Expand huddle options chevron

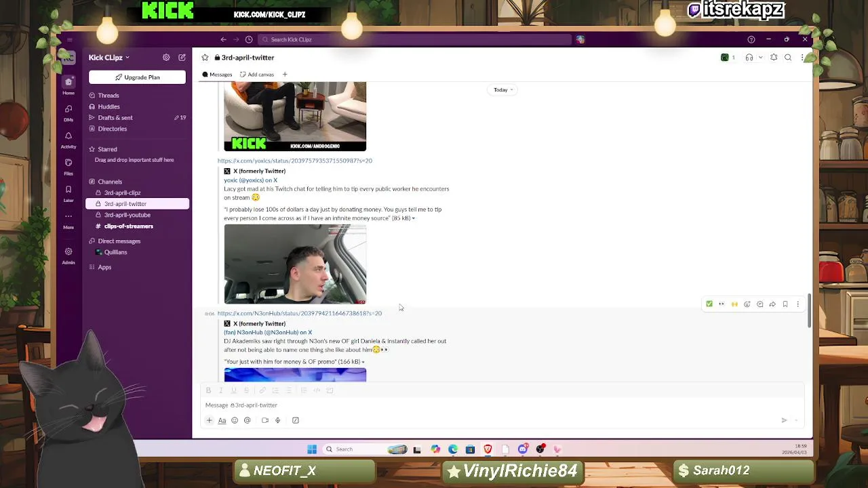(x=760, y=58)
